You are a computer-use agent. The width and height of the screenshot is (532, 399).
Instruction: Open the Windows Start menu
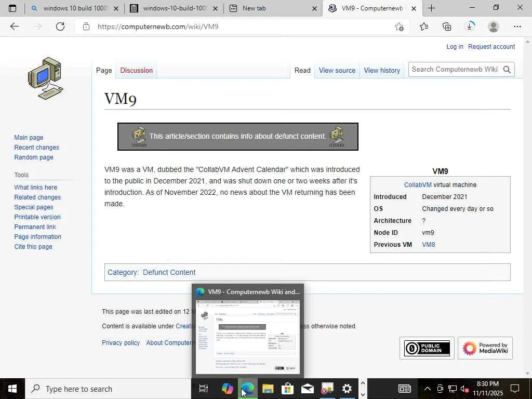[x=12, y=389]
